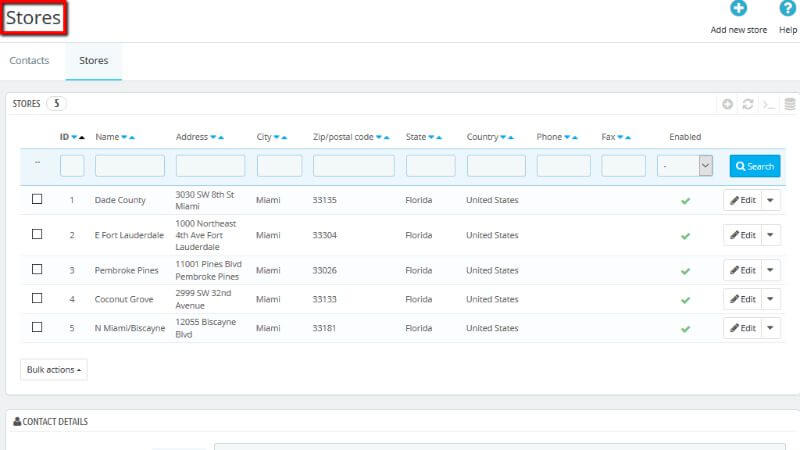Focus the Fax filter field
This screenshot has width=800, height=450.
click(x=623, y=166)
